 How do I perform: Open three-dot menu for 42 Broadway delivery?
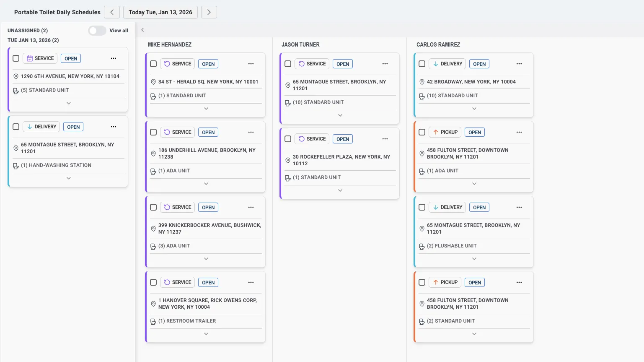[x=519, y=64]
